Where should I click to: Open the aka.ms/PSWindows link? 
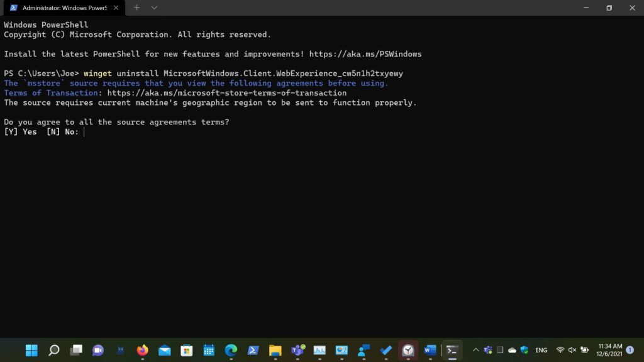click(365, 54)
